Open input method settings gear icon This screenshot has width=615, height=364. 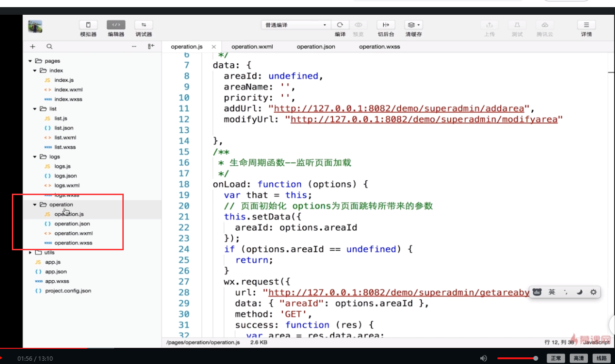(593, 292)
